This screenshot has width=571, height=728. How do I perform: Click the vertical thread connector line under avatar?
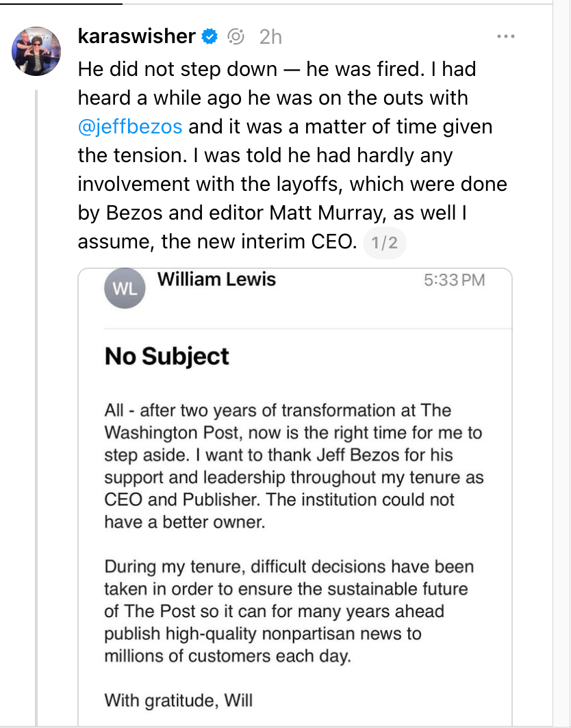[x=37, y=411]
